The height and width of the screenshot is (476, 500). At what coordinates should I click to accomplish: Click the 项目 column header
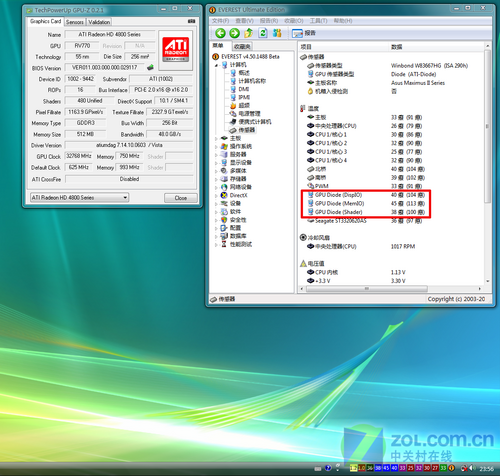(343, 47)
